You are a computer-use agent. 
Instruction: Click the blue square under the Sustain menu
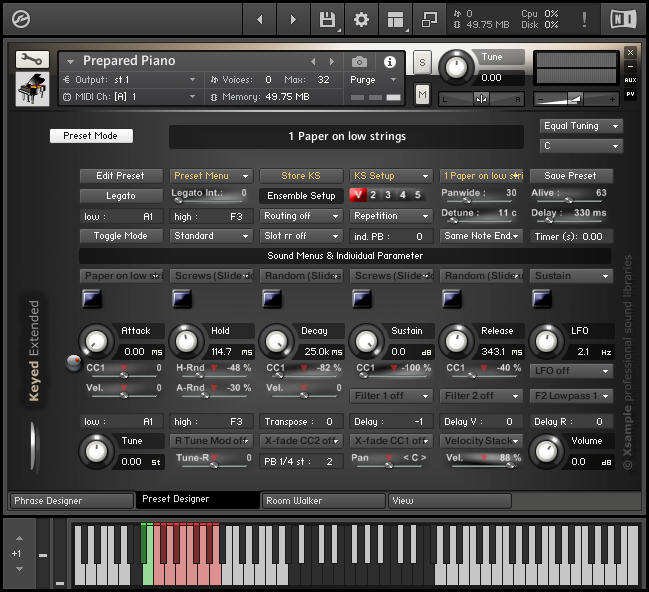pos(541,298)
